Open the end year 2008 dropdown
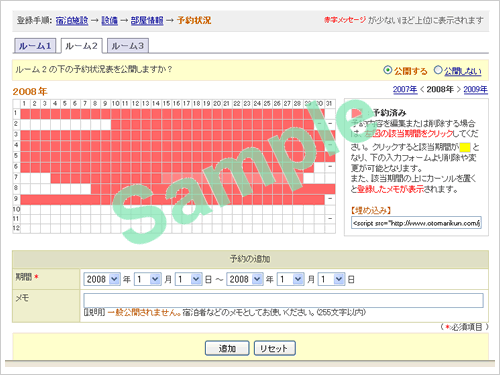500x375 pixels. 244,279
